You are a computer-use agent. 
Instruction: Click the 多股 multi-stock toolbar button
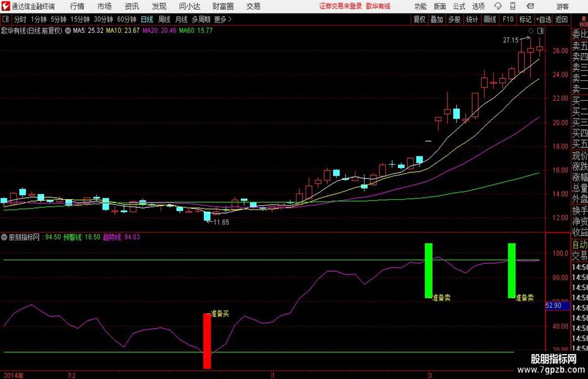click(454, 19)
